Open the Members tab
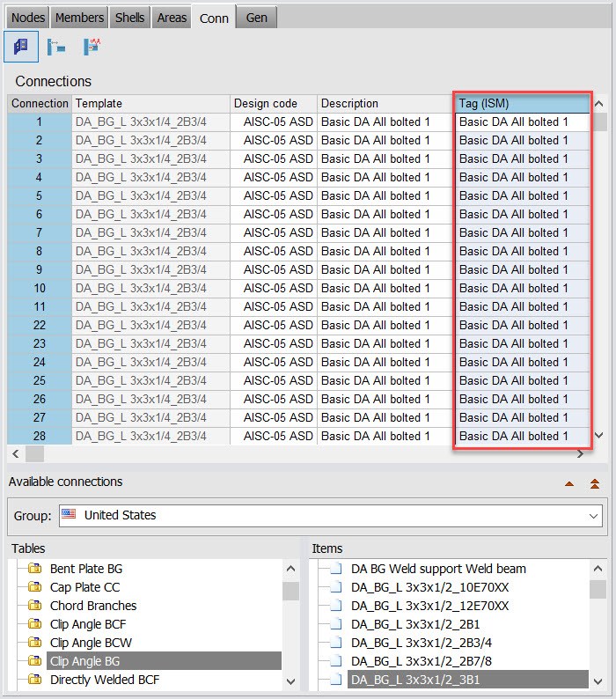 79,18
